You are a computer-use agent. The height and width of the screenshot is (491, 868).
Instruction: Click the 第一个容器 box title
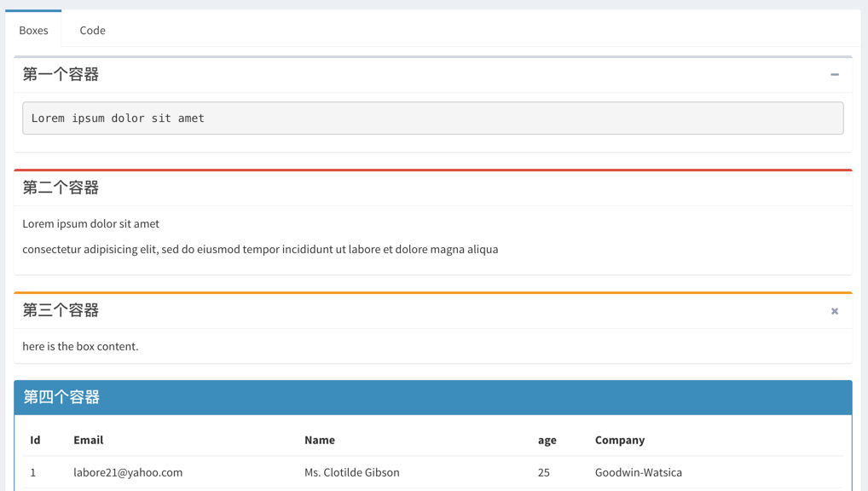point(61,74)
